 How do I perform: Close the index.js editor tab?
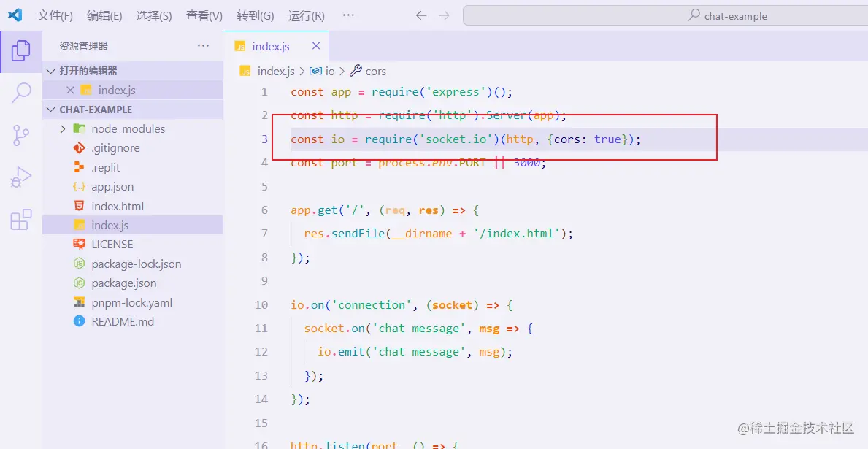point(316,46)
